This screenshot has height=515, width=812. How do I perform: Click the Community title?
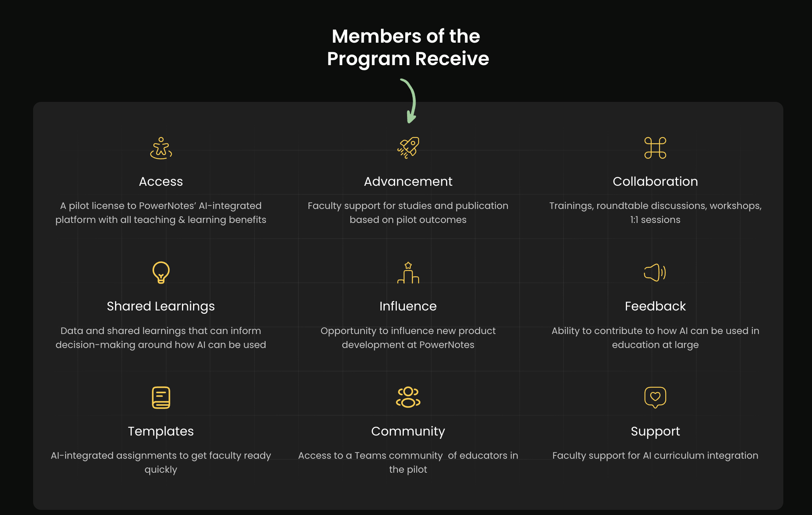click(x=408, y=431)
